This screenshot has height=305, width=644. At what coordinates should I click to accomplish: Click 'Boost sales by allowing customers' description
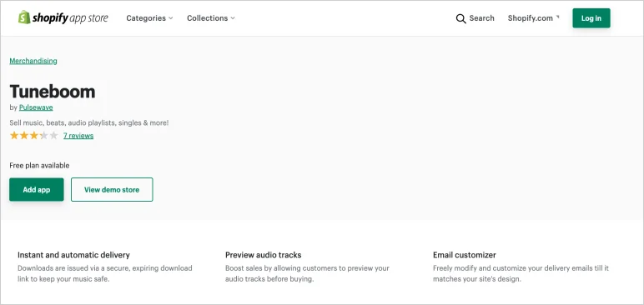307,273
